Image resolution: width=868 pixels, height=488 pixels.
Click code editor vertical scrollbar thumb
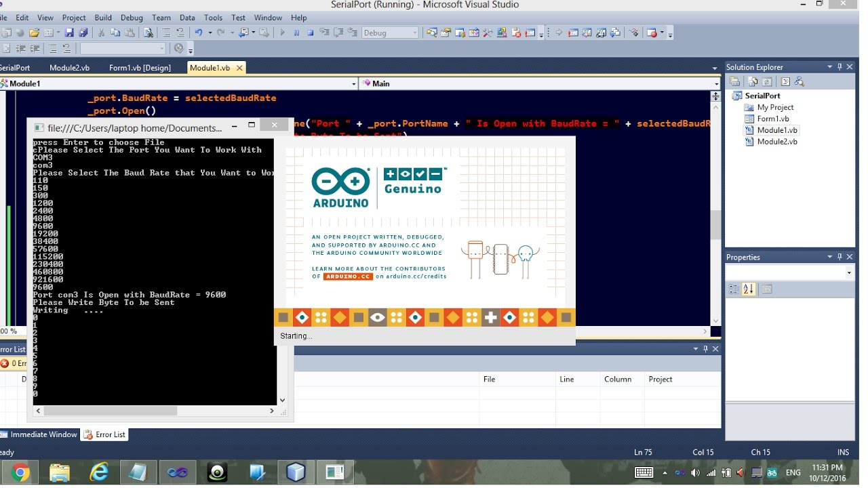pos(715,224)
